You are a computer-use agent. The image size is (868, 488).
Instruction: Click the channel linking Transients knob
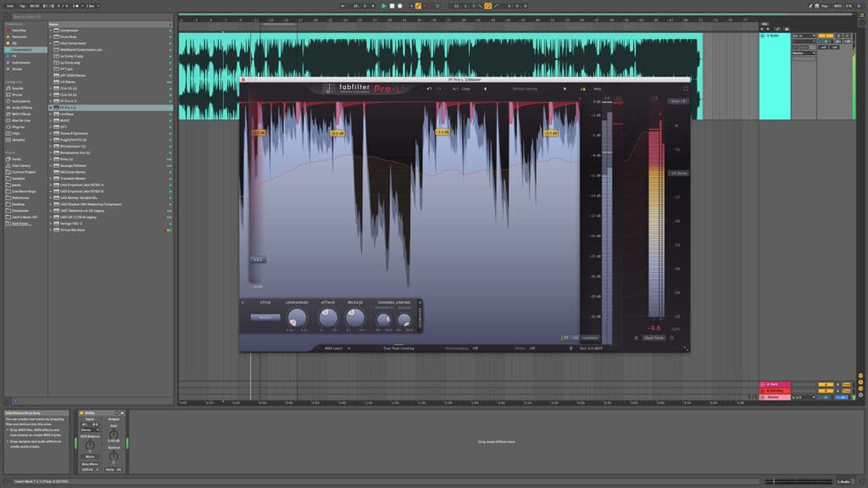[x=383, y=319]
